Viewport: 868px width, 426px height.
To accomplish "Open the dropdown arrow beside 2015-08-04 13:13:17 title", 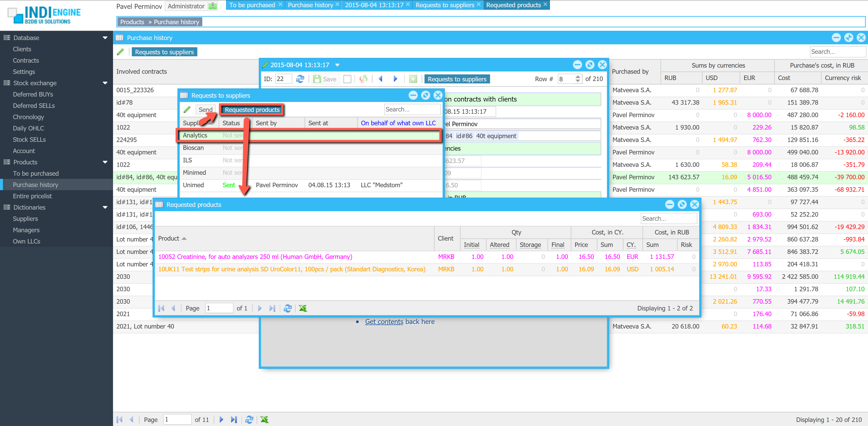I will click(x=337, y=65).
